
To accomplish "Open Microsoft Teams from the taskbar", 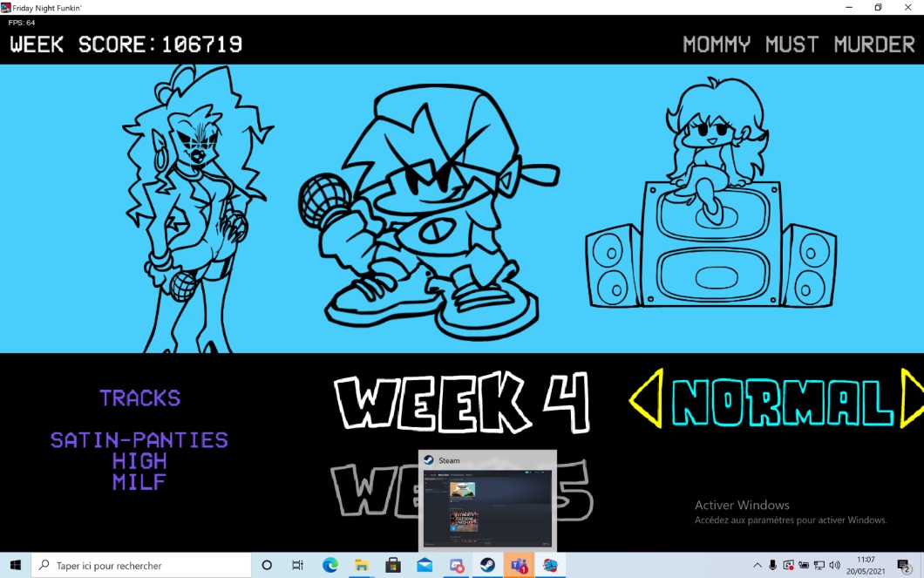I will [x=519, y=565].
